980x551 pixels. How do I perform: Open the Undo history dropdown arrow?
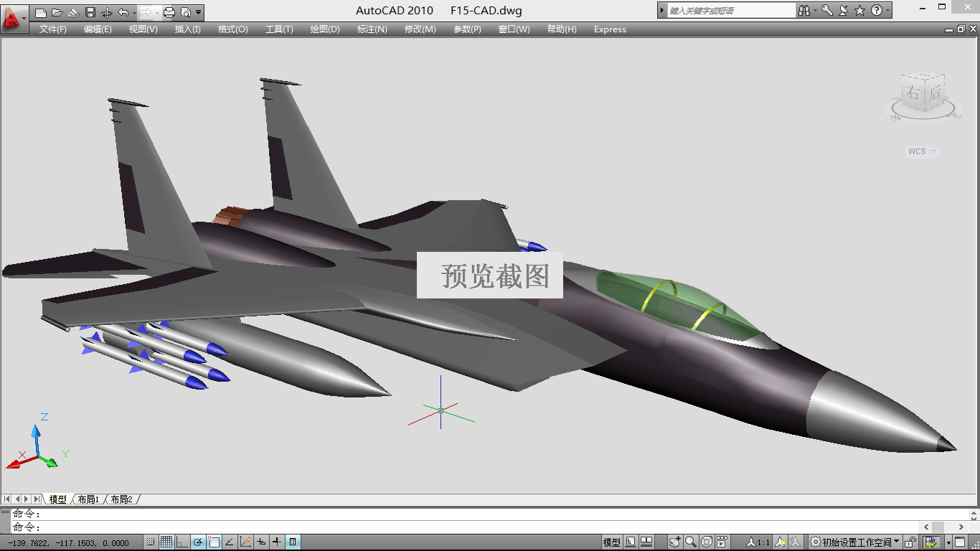pyautogui.click(x=133, y=12)
